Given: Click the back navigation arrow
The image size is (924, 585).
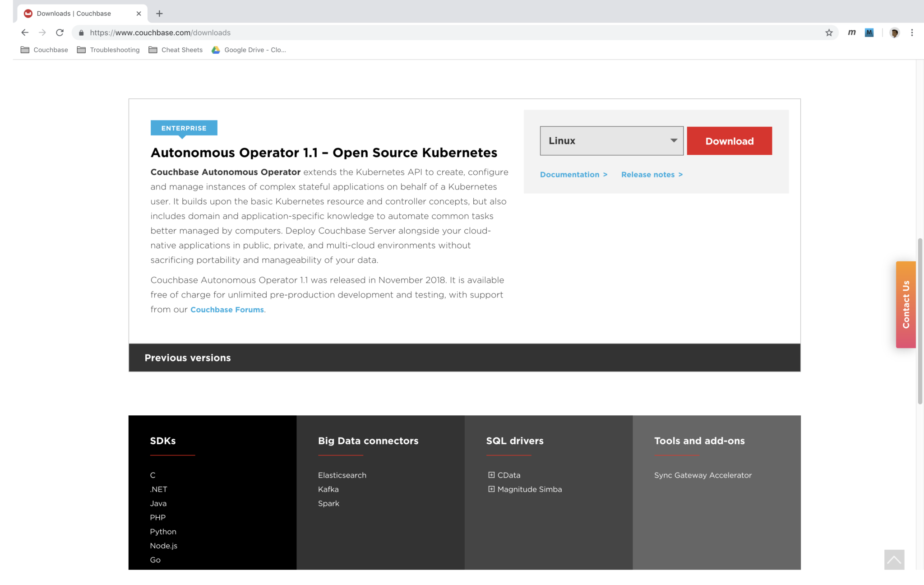Looking at the screenshot, I should [x=24, y=32].
